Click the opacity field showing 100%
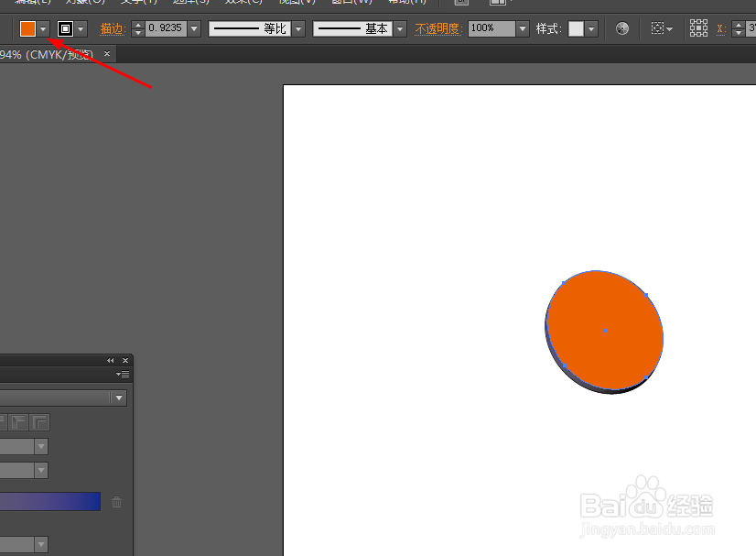The height and width of the screenshot is (556, 756). pyautogui.click(x=491, y=28)
